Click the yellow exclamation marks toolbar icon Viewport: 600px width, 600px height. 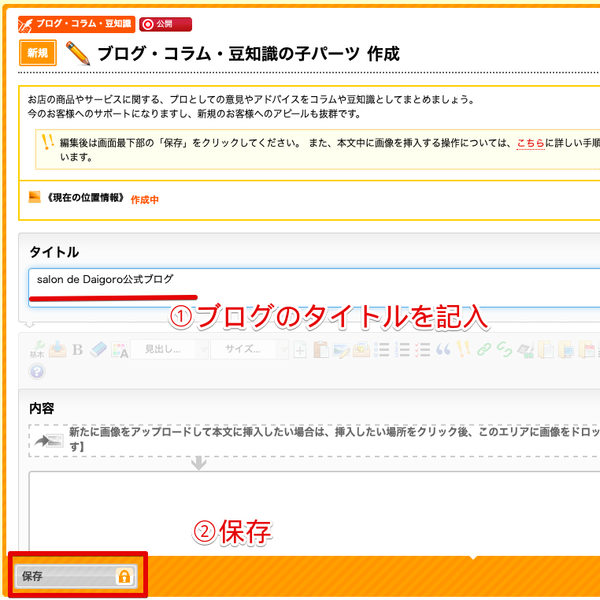[463, 349]
